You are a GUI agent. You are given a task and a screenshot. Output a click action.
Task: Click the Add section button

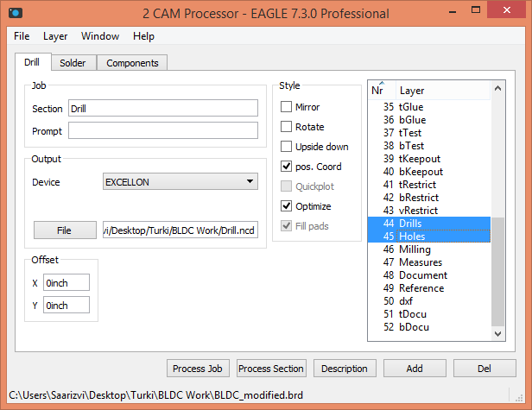pyautogui.click(x=415, y=369)
